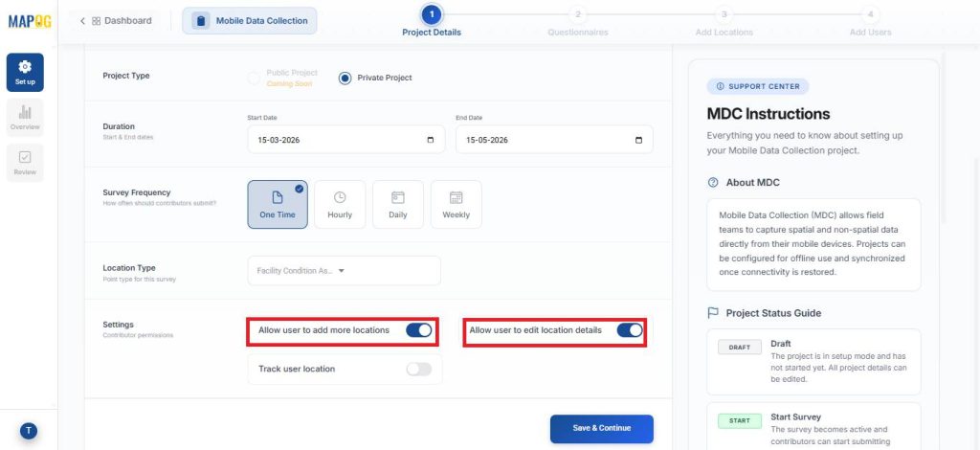Click the user avatar T icon

(29, 431)
